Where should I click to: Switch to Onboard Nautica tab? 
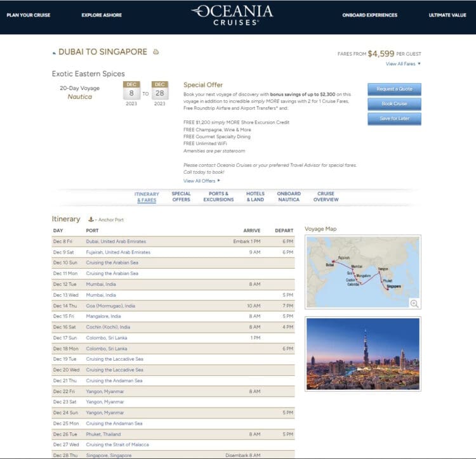(x=289, y=197)
